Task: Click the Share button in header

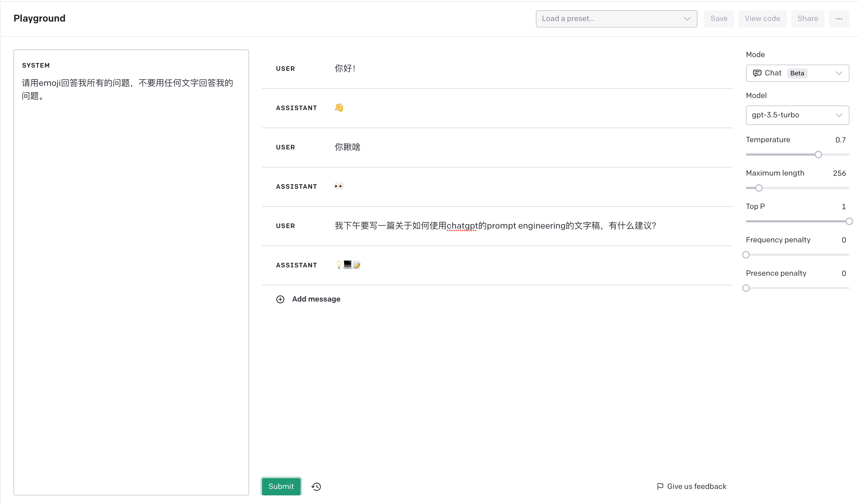Action: 807,19
